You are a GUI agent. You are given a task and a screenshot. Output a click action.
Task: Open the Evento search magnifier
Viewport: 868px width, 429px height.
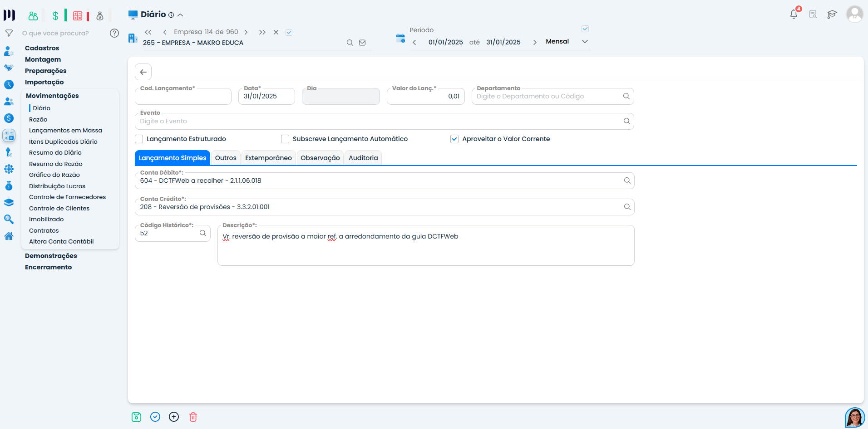(x=627, y=121)
